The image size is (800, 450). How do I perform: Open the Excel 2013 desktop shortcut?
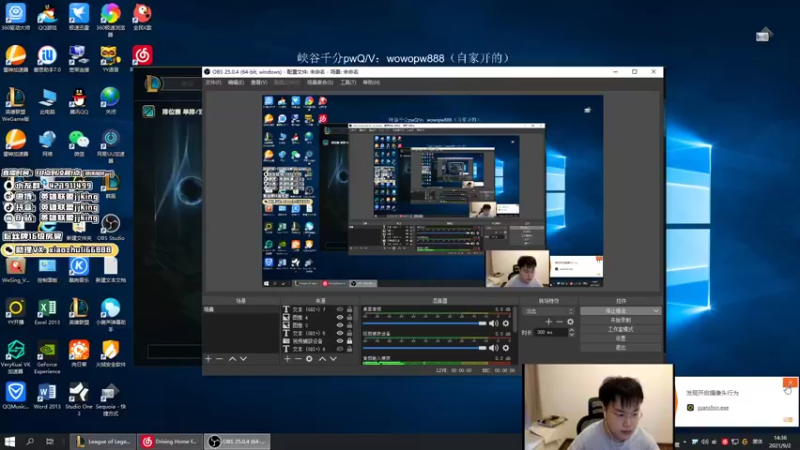click(x=47, y=312)
